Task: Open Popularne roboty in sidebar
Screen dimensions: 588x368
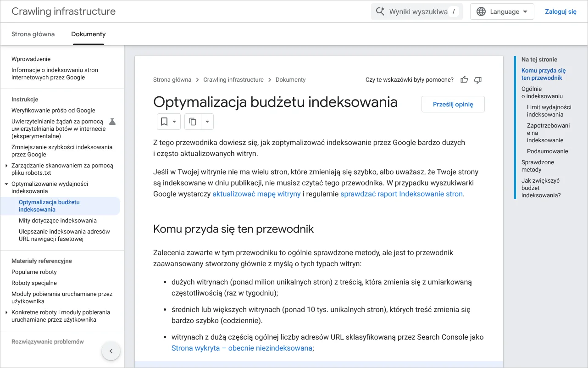Action: tap(34, 272)
